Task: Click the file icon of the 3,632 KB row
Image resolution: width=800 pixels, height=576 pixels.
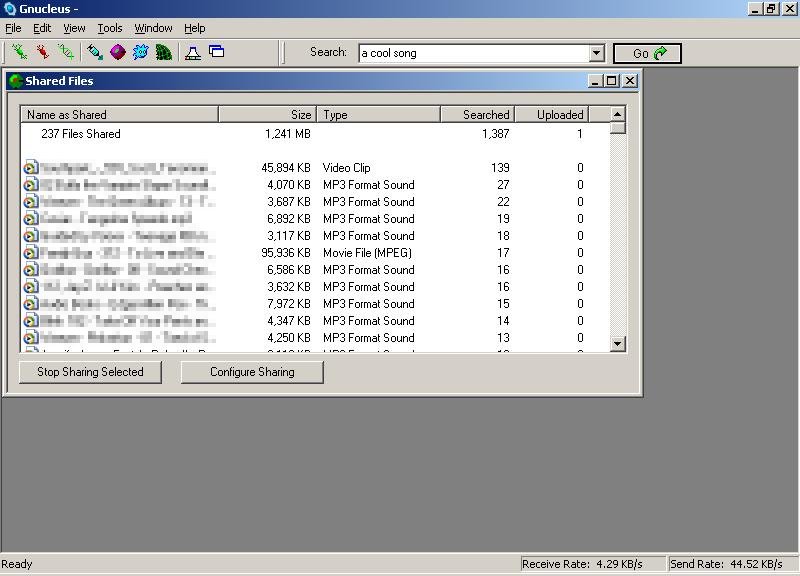Action: tap(31, 287)
